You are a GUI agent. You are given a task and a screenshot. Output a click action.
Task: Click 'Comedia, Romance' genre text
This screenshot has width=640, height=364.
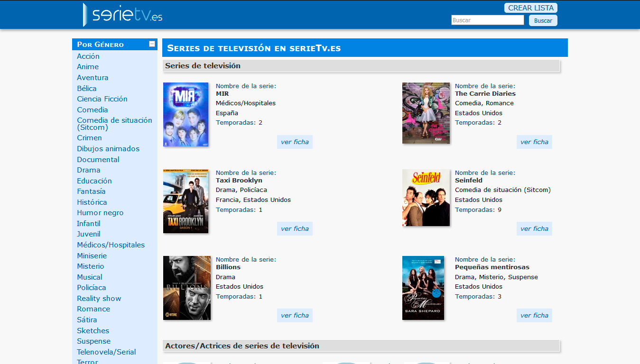(x=484, y=103)
